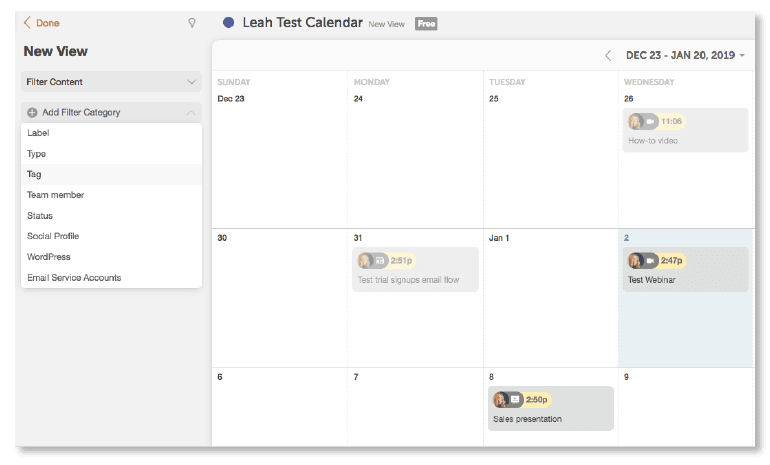770x465 pixels.
Task: Click the plus icon beside Add Filter Category
Action: [32, 113]
